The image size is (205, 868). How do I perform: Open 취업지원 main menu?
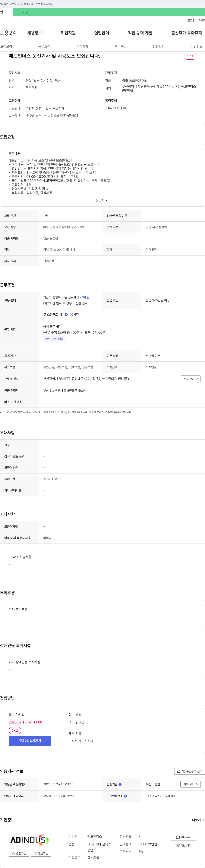click(68, 33)
